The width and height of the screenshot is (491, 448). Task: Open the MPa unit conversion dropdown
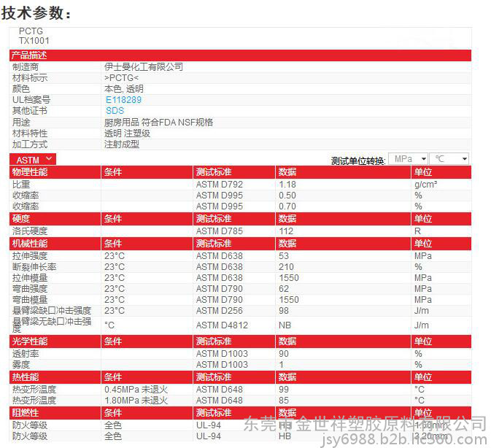(408, 159)
